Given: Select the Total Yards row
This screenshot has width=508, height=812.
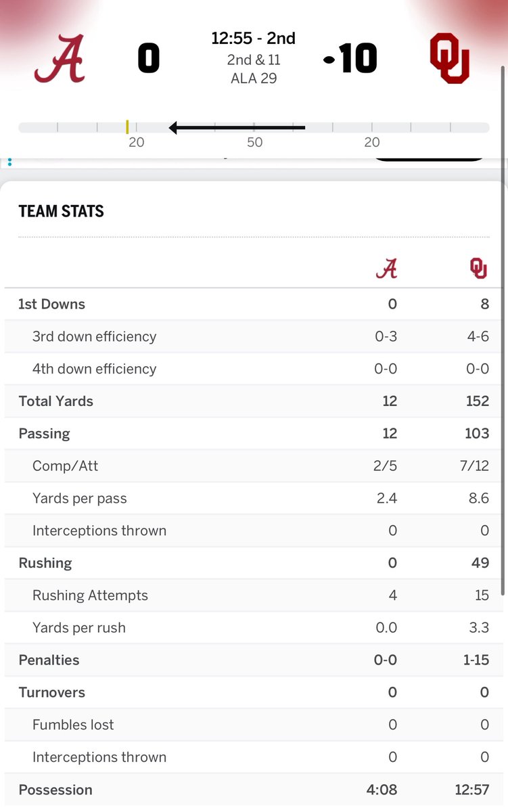Looking at the screenshot, I should pos(254,401).
